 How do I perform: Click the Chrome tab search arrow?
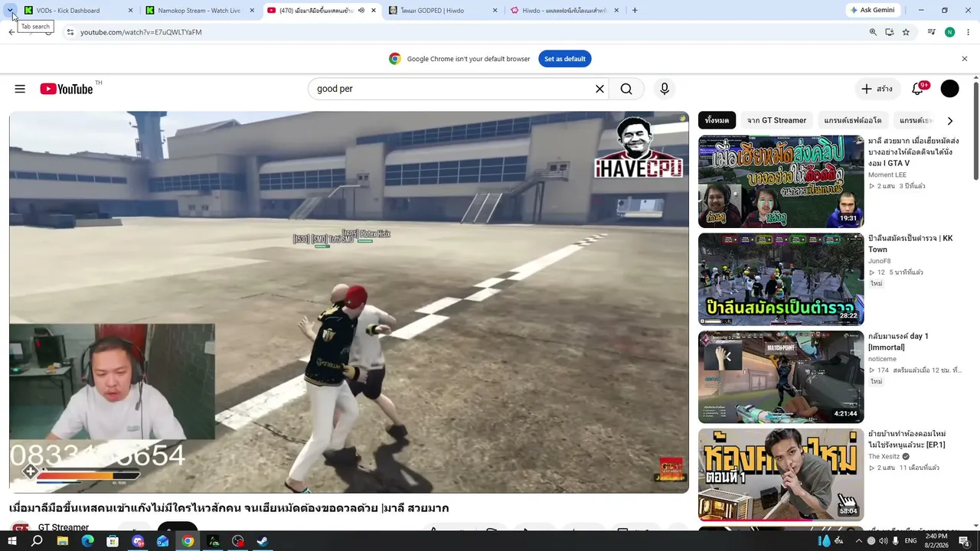11,10
